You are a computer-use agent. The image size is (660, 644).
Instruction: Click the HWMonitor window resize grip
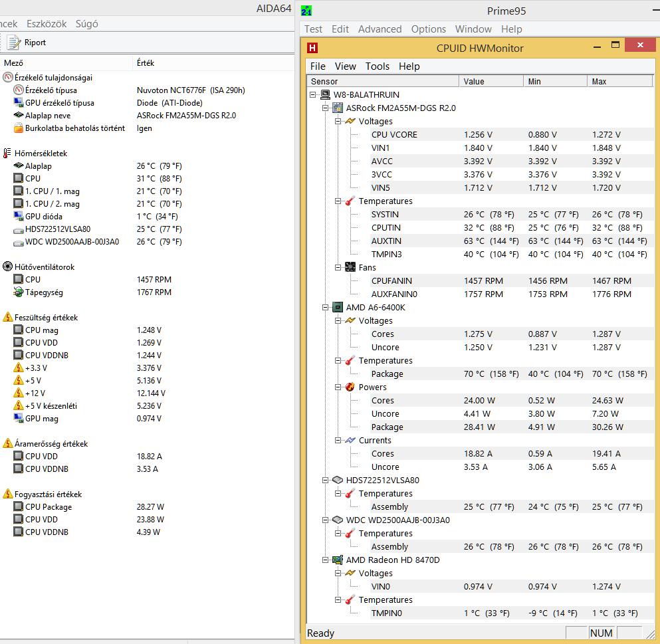point(651,633)
